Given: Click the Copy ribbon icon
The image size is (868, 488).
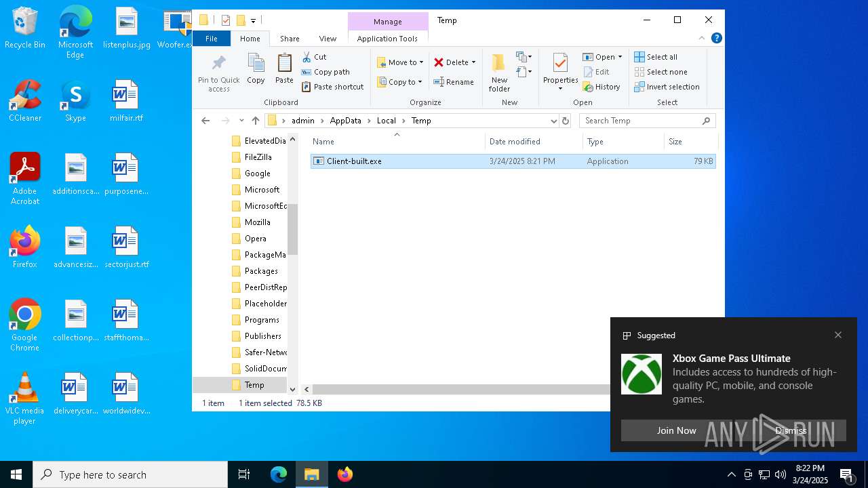Looking at the screenshot, I should (256, 64).
